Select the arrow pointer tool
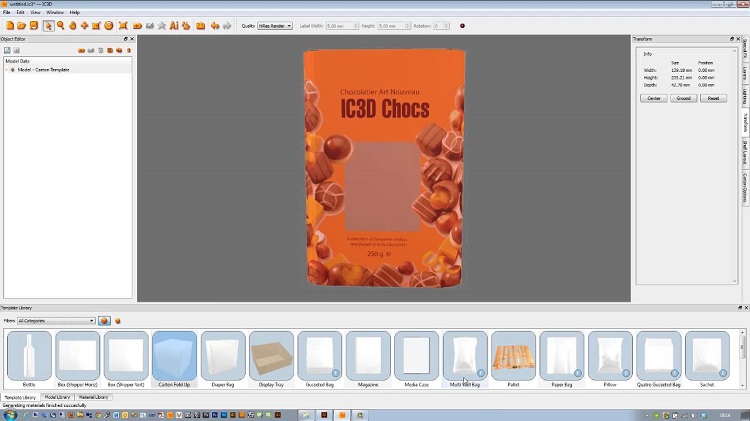The height and width of the screenshot is (421, 750). tap(48, 26)
